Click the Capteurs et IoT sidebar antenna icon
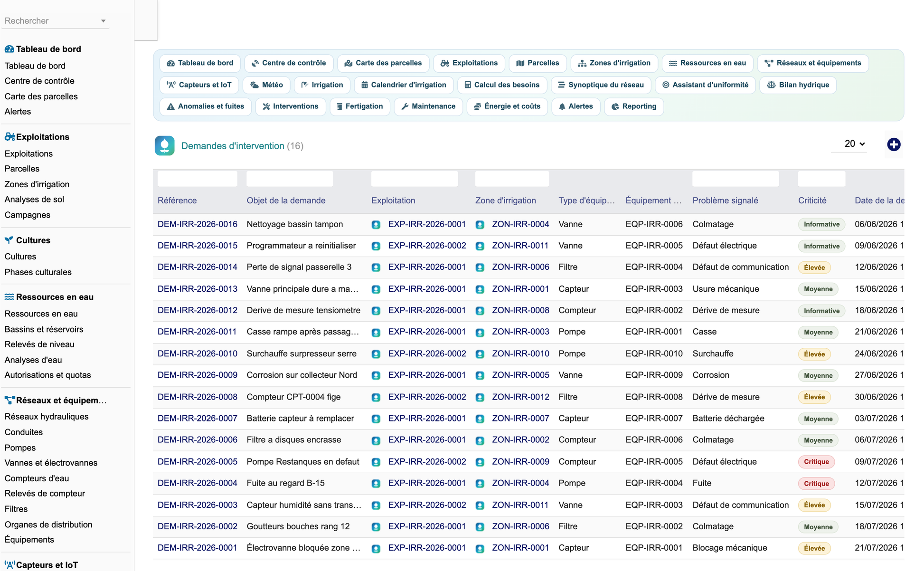 9,565
